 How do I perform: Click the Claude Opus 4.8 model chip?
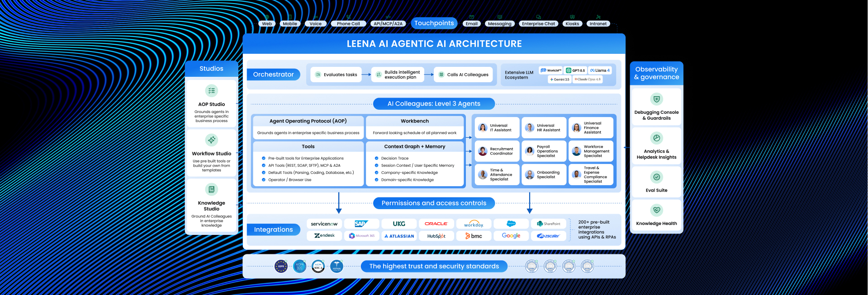[588, 79]
